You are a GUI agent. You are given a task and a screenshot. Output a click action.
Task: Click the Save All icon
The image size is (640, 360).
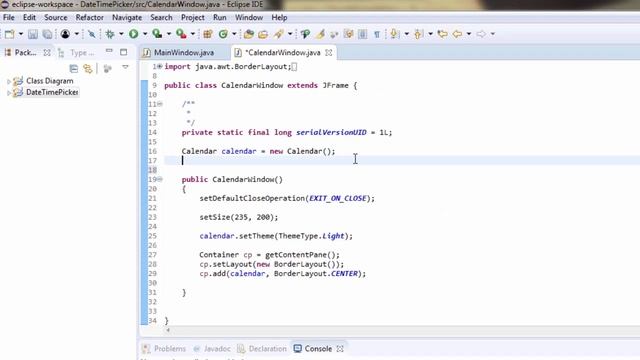click(47, 34)
